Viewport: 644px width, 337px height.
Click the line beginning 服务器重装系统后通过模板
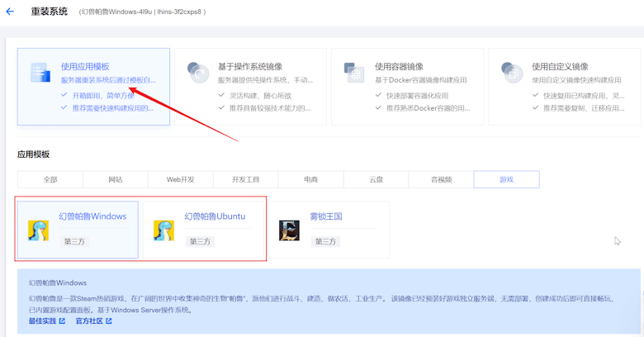[108, 80]
